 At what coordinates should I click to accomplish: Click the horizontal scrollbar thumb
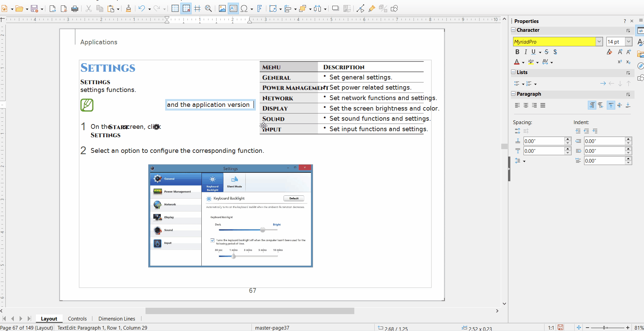[250, 311]
